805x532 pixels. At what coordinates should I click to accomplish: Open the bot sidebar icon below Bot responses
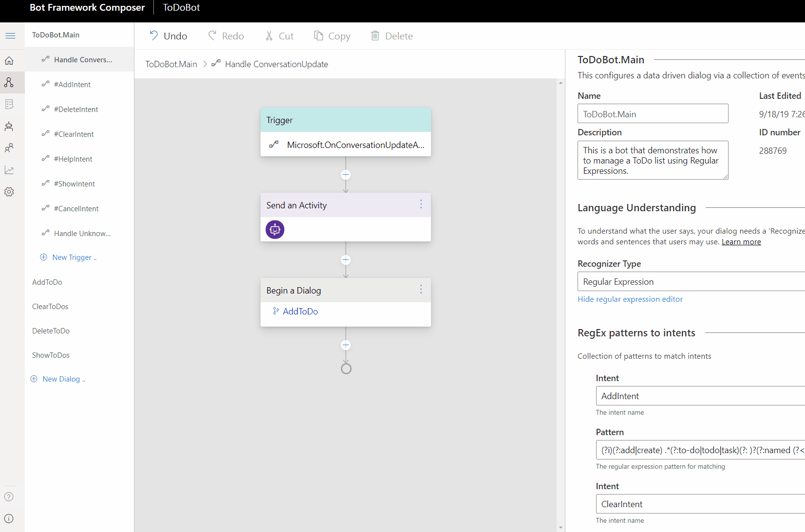tap(9, 126)
